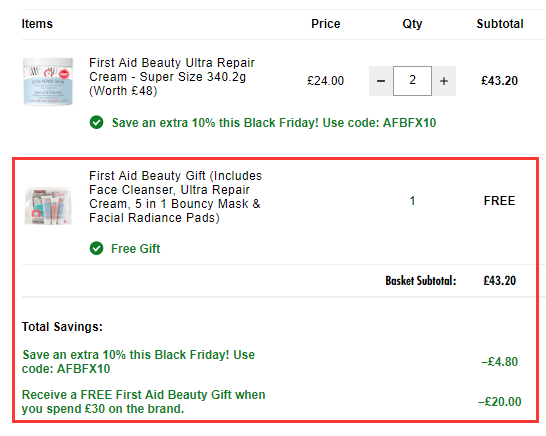Click the Items column header
Viewport: 546px width, 436px height.
[x=37, y=24]
